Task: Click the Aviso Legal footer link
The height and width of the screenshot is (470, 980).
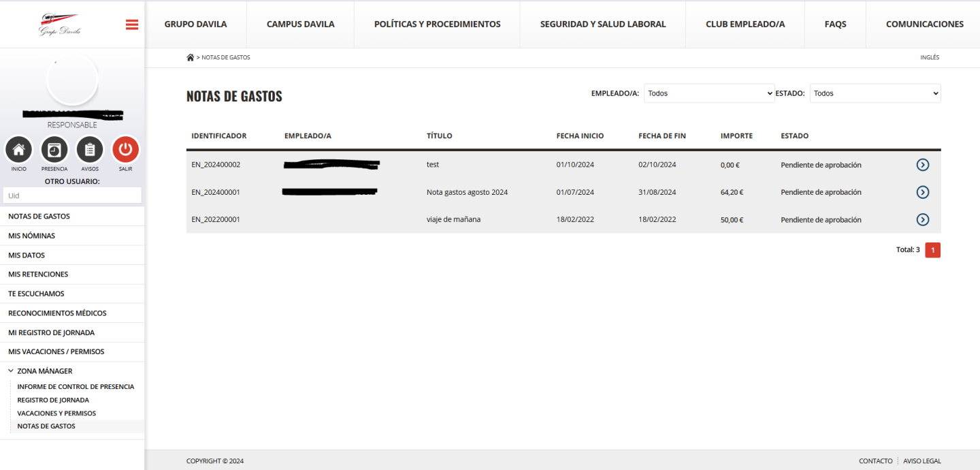Action: pos(921,461)
